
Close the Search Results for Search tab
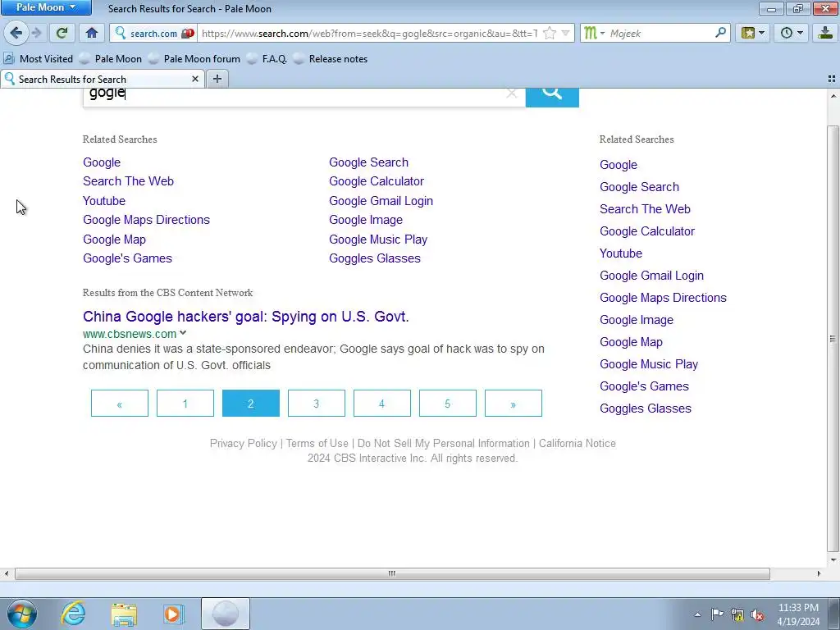(195, 80)
